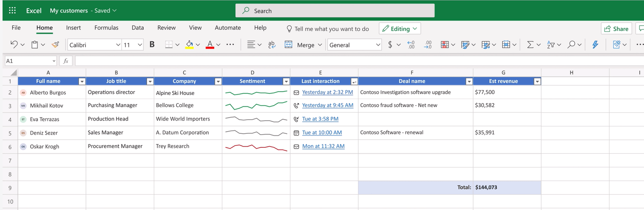Open the Calibri font name dropdown
The height and width of the screenshot is (210, 644).
118,45
